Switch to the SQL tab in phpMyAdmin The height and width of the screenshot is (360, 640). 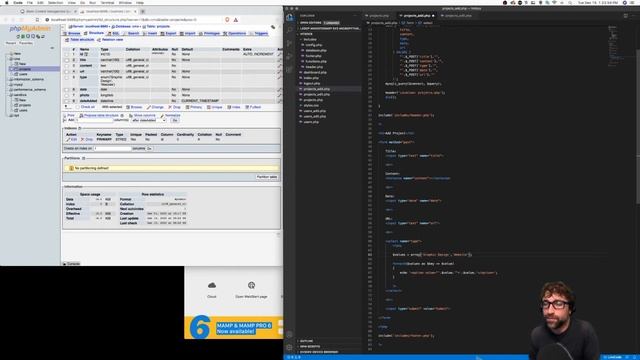[x=113, y=33]
